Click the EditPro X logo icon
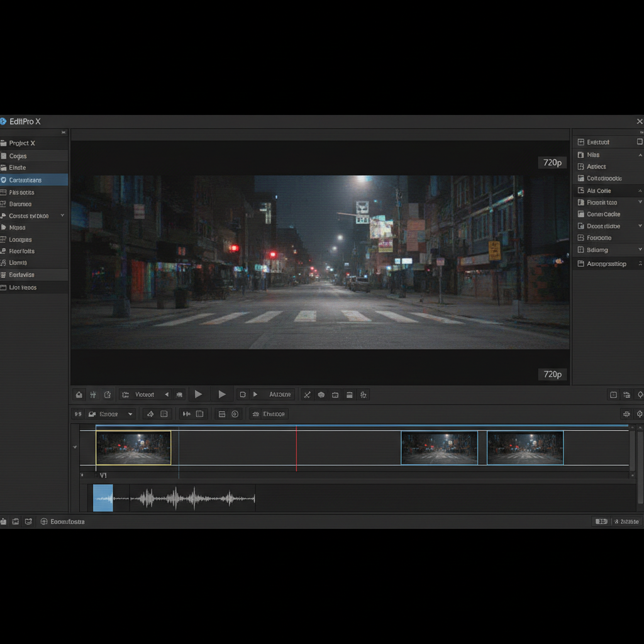Viewport: 644px width, 644px height. pos(3,121)
